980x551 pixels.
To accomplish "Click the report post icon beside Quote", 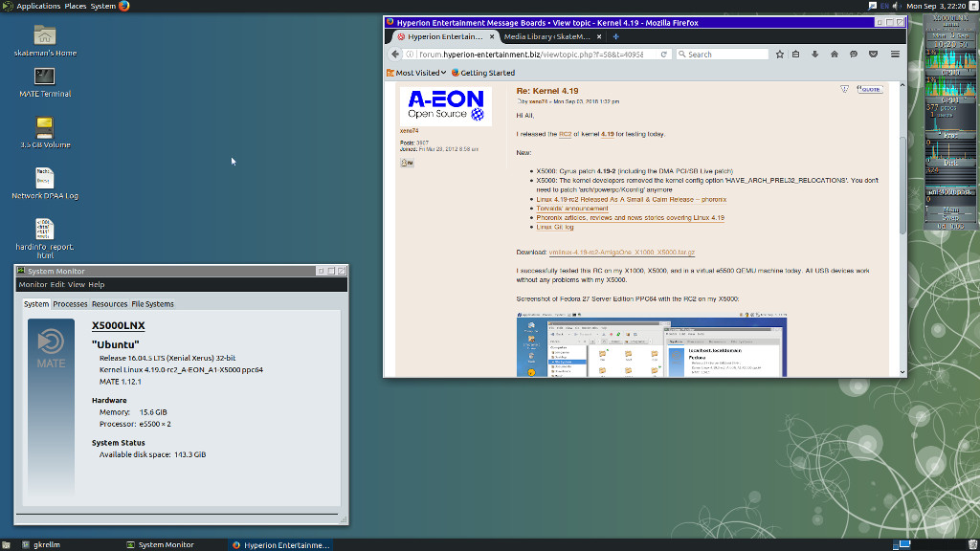I will point(844,89).
